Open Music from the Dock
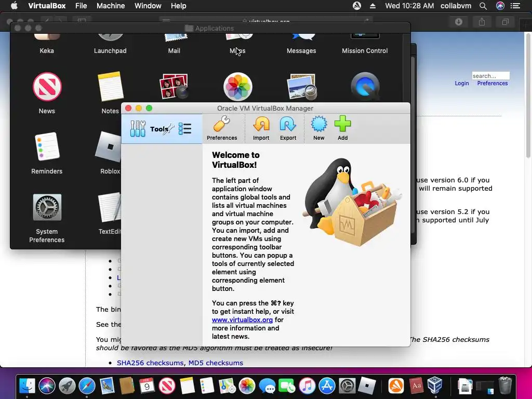The image size is (532, 399). [307, 386]
